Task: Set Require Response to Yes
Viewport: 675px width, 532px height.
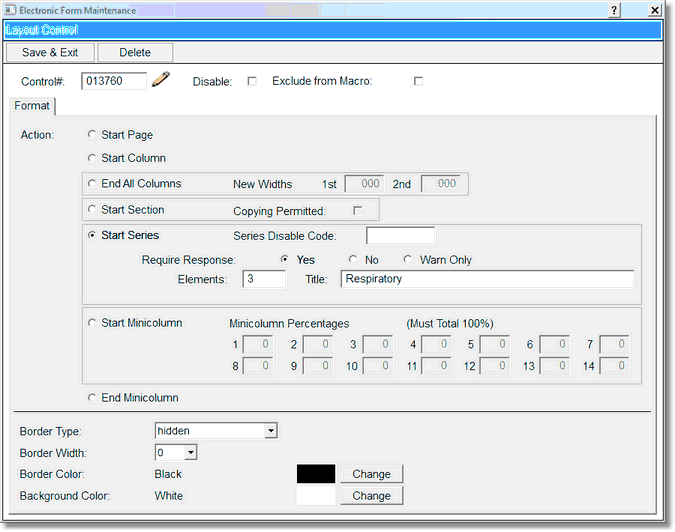Action: coord(285,259)
